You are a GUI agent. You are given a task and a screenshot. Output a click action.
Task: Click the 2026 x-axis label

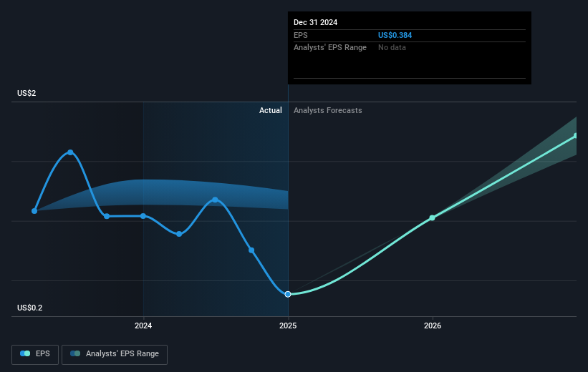(433, 325)
